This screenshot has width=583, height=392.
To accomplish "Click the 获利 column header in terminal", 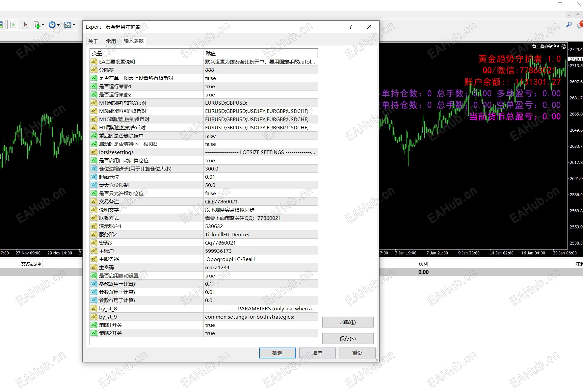I will click(423, 264).
